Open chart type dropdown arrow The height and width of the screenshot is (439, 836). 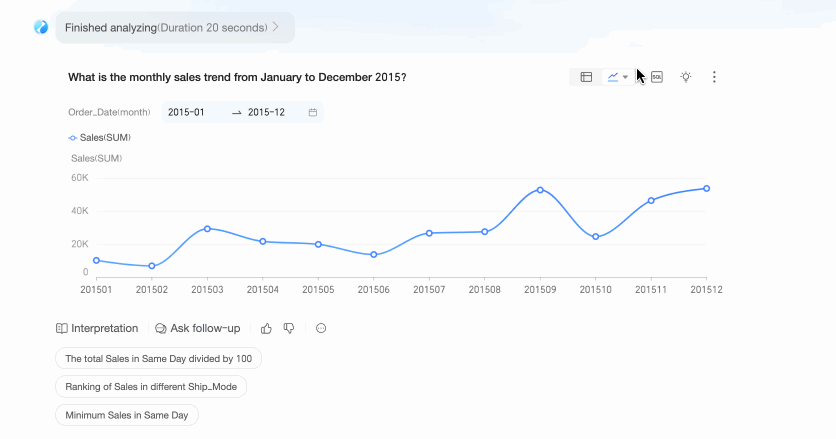[x=625, y=77]
